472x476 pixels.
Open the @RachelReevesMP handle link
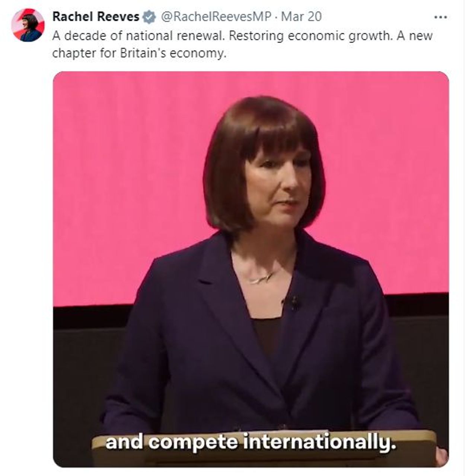coord(216,17)
